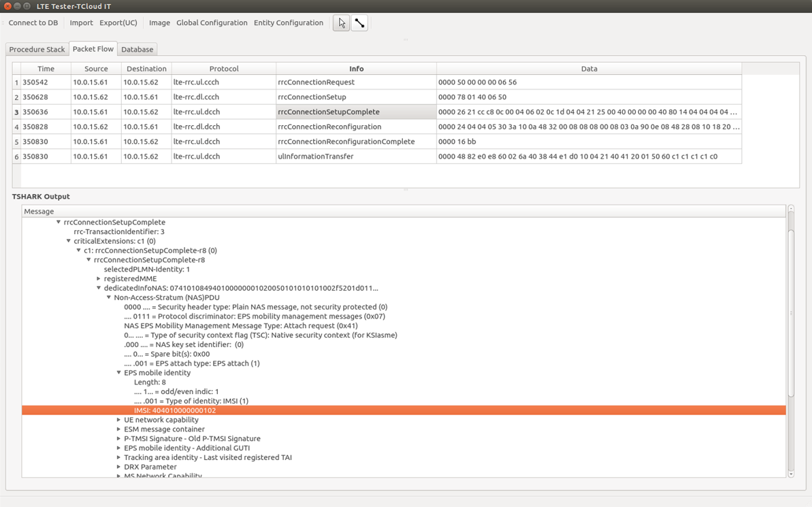The image size is (812, 507).
Task: Expand the UE network capability node
Action: [x=119, y=420]
